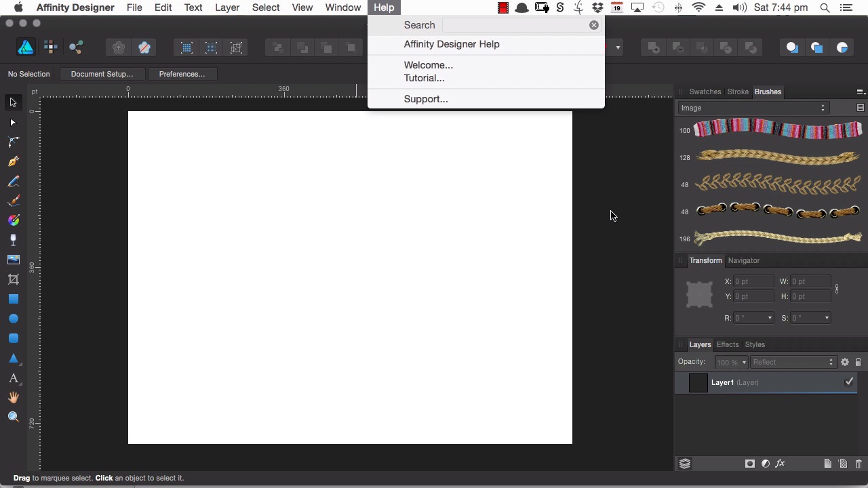Select the Triangle shape tool
The width and height of the screenshot is (868, 488).
tap(13, 358)
